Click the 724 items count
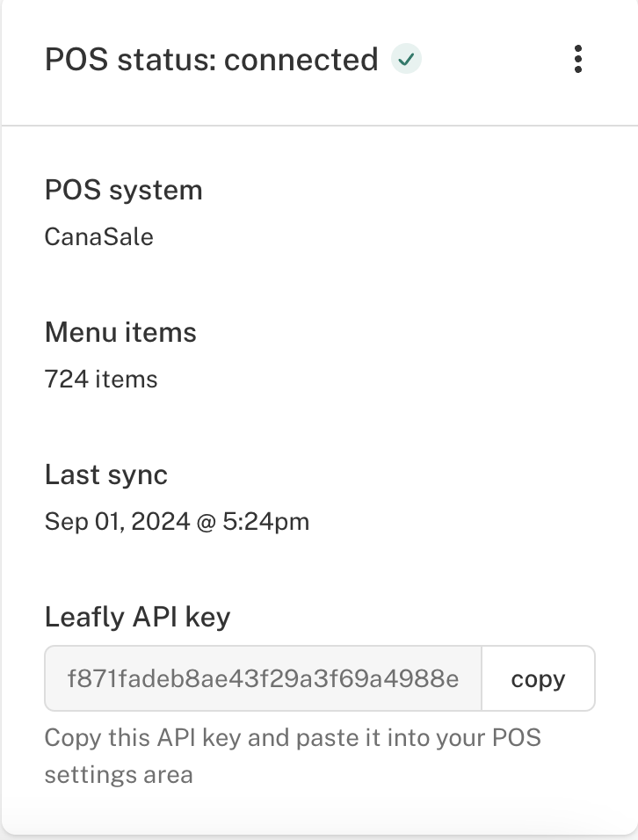Viewport: 638px width, 840px height. (101, 379)
